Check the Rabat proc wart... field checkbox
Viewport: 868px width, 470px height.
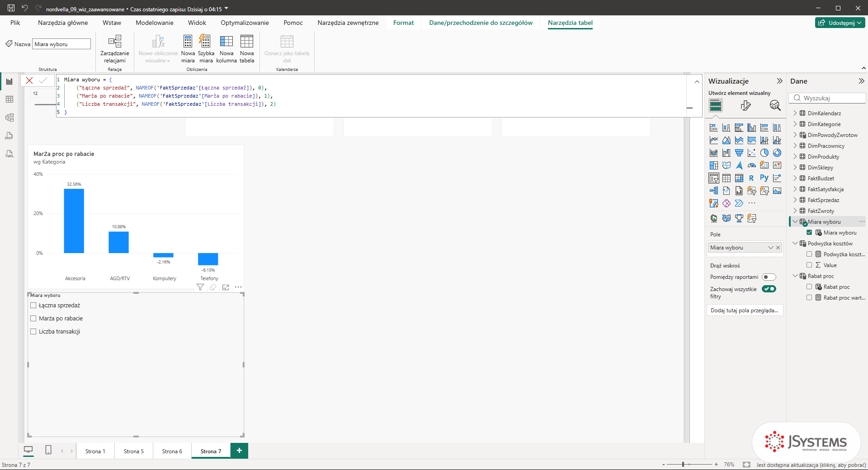809,298
